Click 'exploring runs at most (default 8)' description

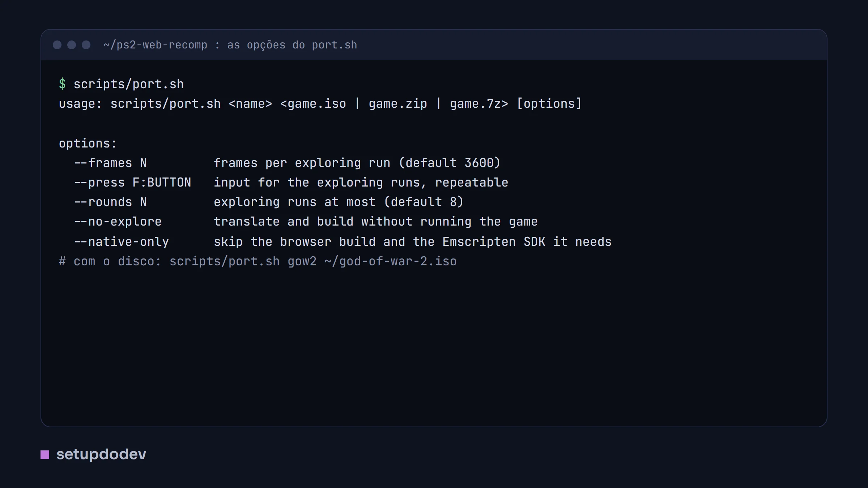click(339, 202)
